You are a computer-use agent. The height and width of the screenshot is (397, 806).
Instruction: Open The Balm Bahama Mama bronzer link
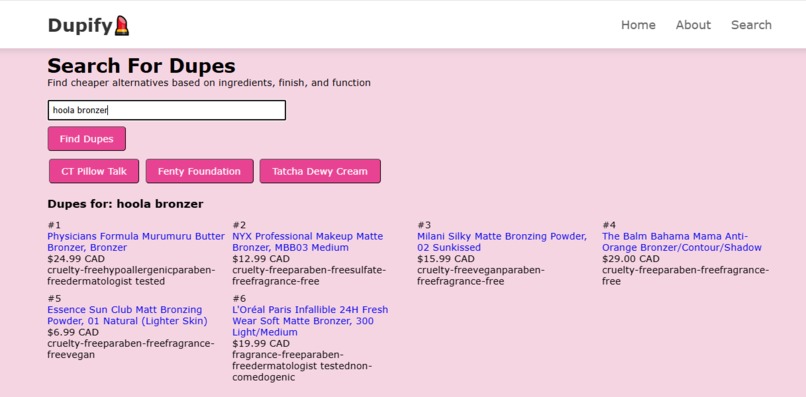tap(682, 242)
